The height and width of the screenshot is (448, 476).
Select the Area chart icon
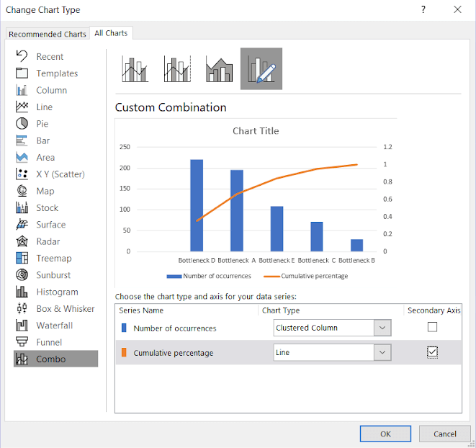[x=22, y=157]
